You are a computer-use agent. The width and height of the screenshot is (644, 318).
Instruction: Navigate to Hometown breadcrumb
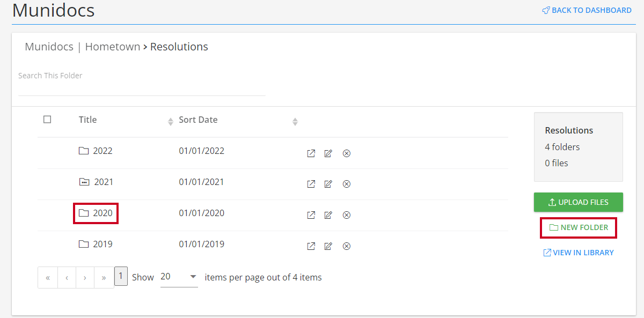point(113,47)
